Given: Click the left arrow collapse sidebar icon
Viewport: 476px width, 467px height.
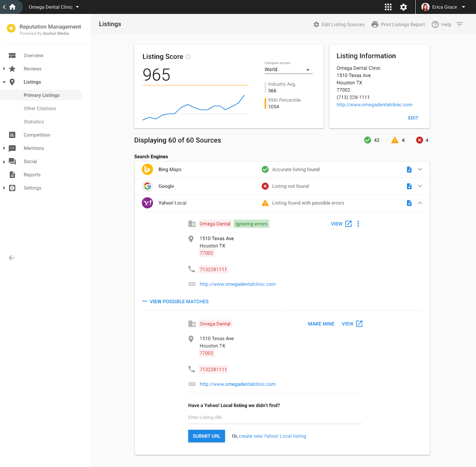Looking at the screenshot, I should pyautogui.click(x=12, y=258).
